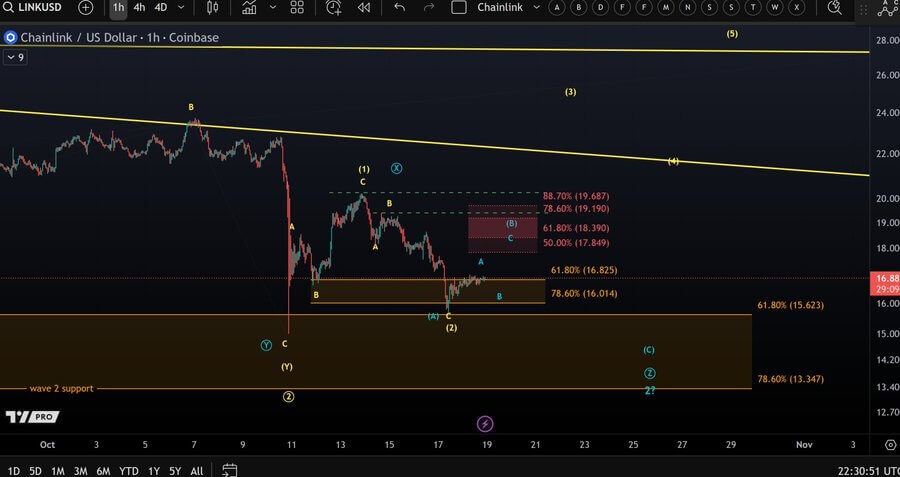
Task: Open the candlestick chart type selector
Action: pyautogui.click(x=213, y=8)
